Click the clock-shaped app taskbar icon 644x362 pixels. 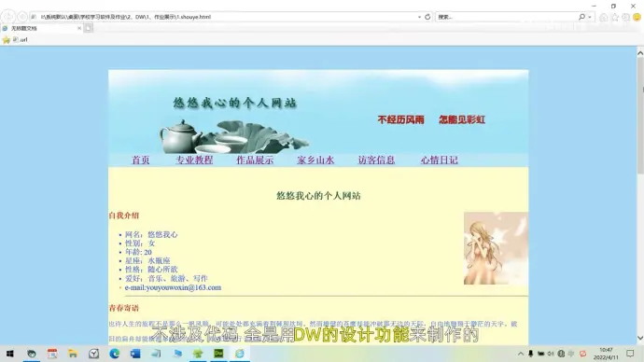[x=93, y=354]
